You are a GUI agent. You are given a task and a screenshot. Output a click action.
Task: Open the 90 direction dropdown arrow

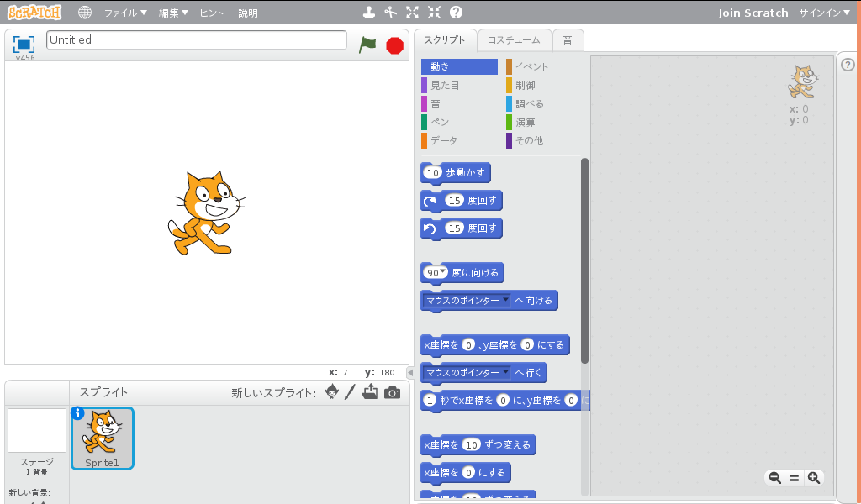(443, 271)
